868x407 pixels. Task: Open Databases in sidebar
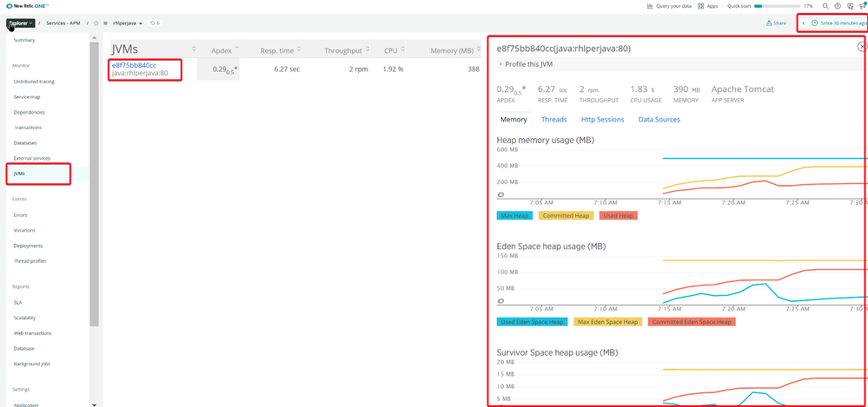(x=25, y=142)
